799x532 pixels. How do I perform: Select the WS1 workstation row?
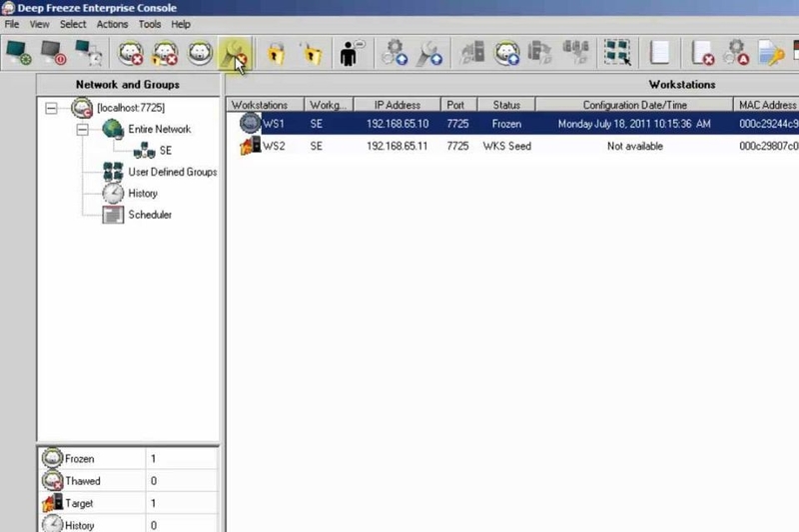[x=512, y=124]
